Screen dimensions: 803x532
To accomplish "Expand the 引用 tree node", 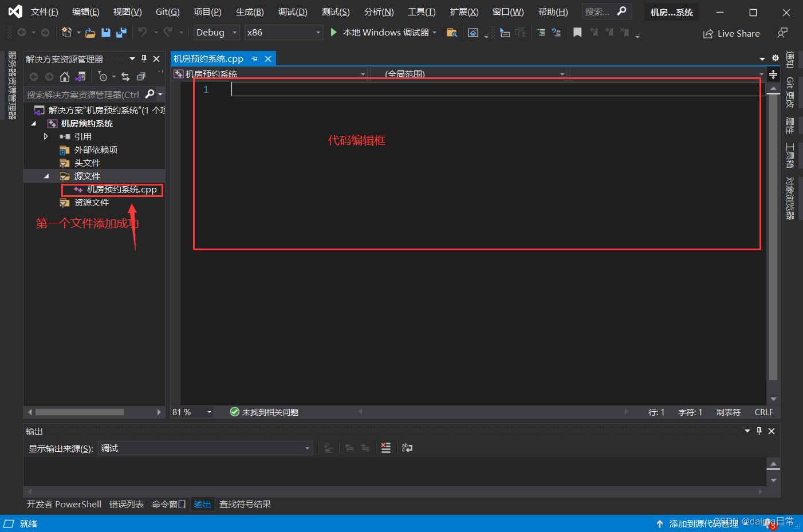I will 46,136.
